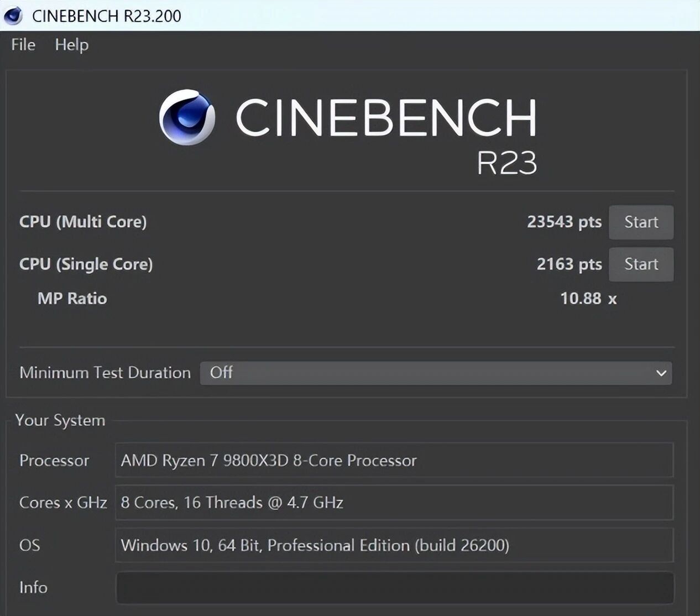Click the Processor name field
This screenshot has width=700, height=616.
coord(394,460)
